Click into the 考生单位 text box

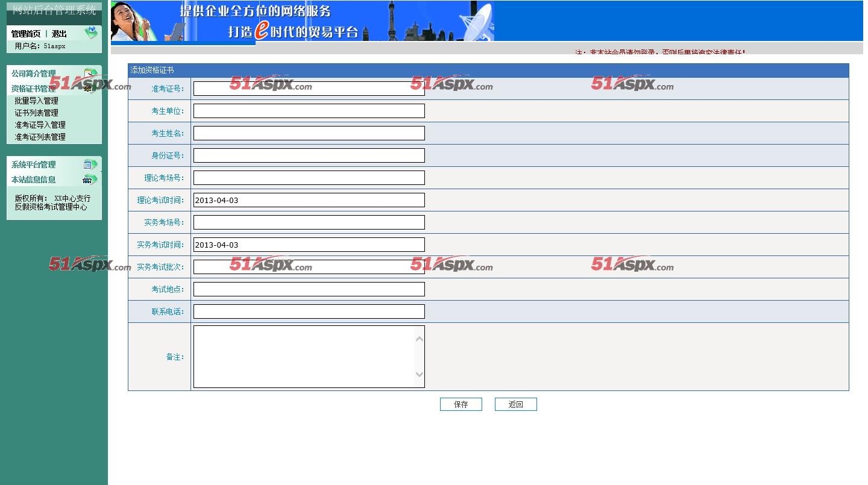tap(309, 111)
